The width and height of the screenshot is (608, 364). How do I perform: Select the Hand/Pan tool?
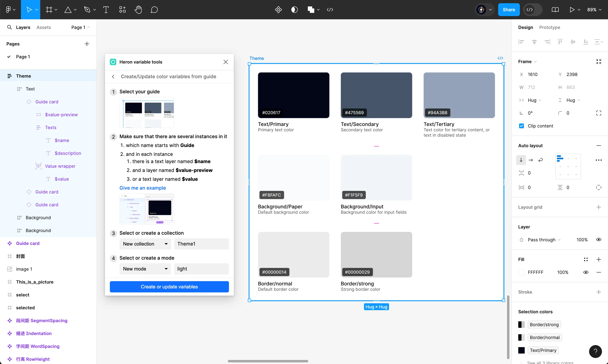(138, 9)
